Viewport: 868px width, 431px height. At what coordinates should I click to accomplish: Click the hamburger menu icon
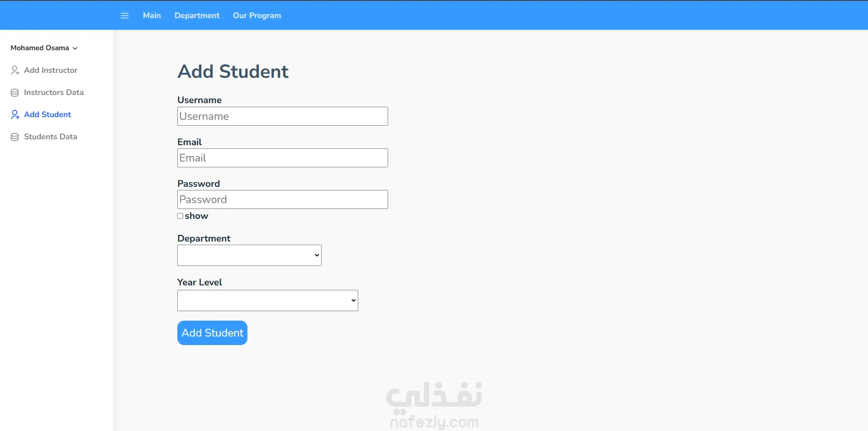(x=124, y=16)
